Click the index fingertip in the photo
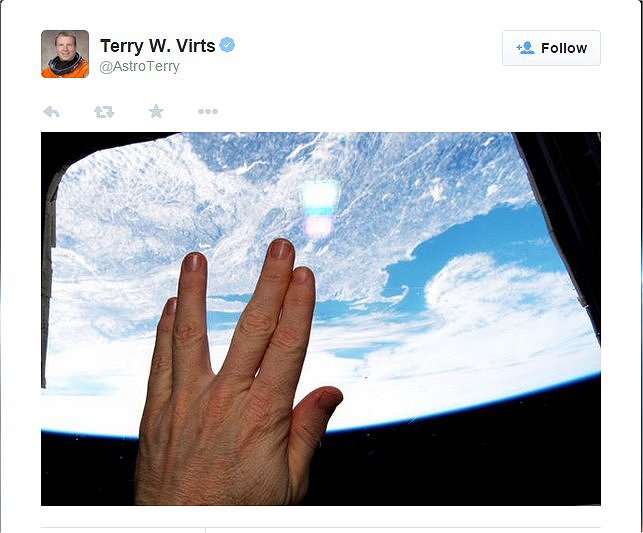643x533 pixels. pyautogui.click(x=303, y=276)
